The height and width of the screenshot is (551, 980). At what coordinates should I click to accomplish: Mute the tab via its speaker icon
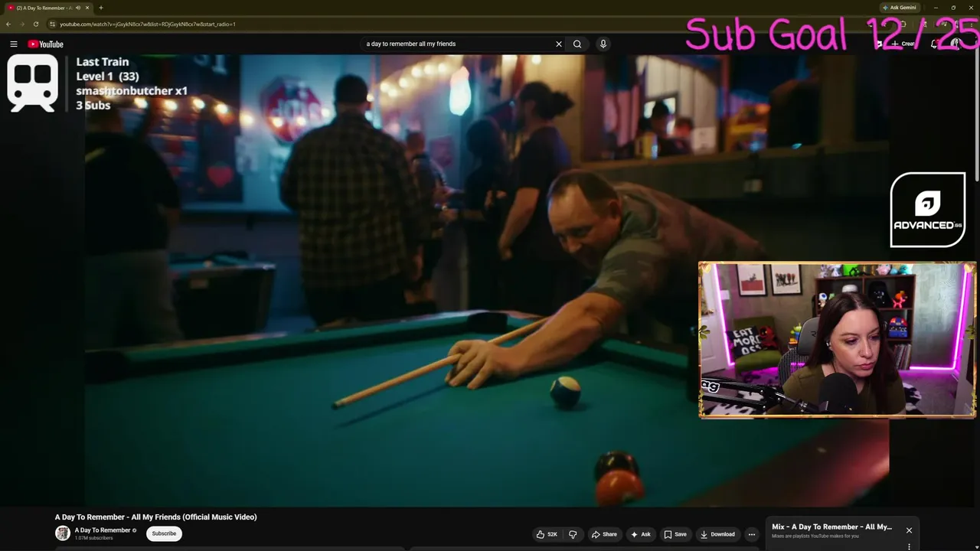pyautogui.click(x=78, y=8)
